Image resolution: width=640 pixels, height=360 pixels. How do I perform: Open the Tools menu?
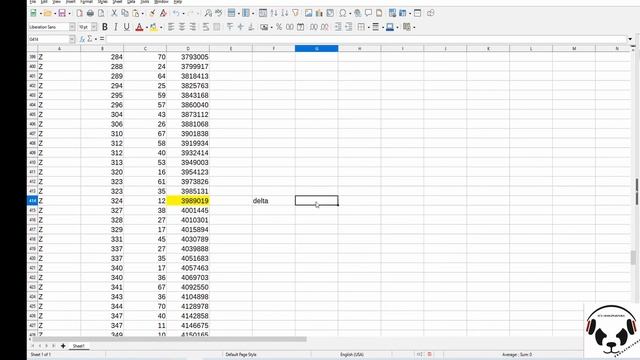(145, 2)
